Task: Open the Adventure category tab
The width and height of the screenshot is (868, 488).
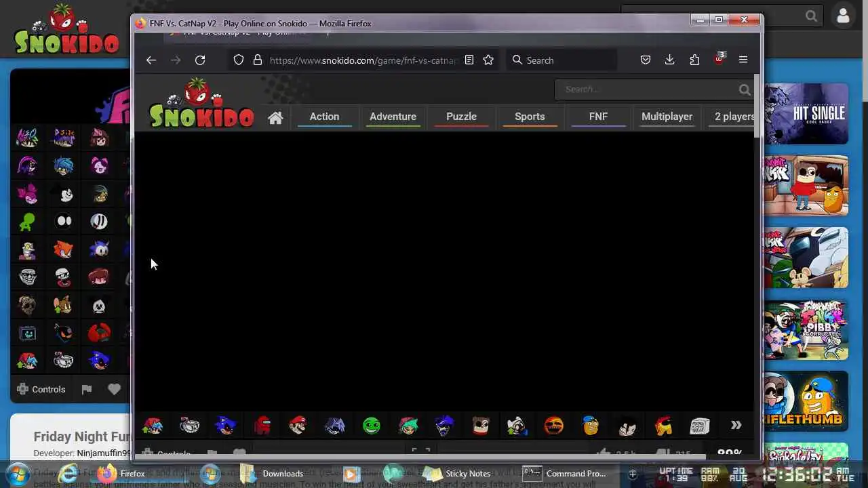Action: (393, 117)
